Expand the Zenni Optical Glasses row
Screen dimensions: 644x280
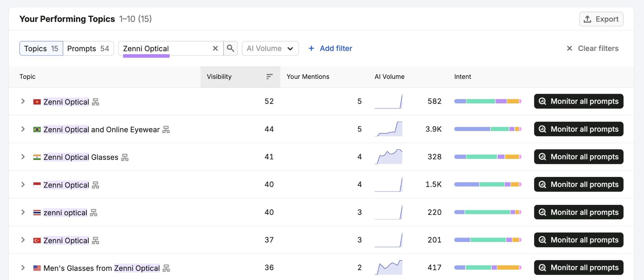[x=23, y=157]
